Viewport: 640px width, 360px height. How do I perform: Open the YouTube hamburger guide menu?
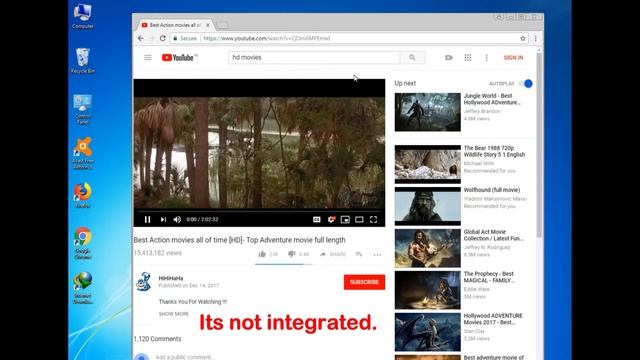coord(148,58)
